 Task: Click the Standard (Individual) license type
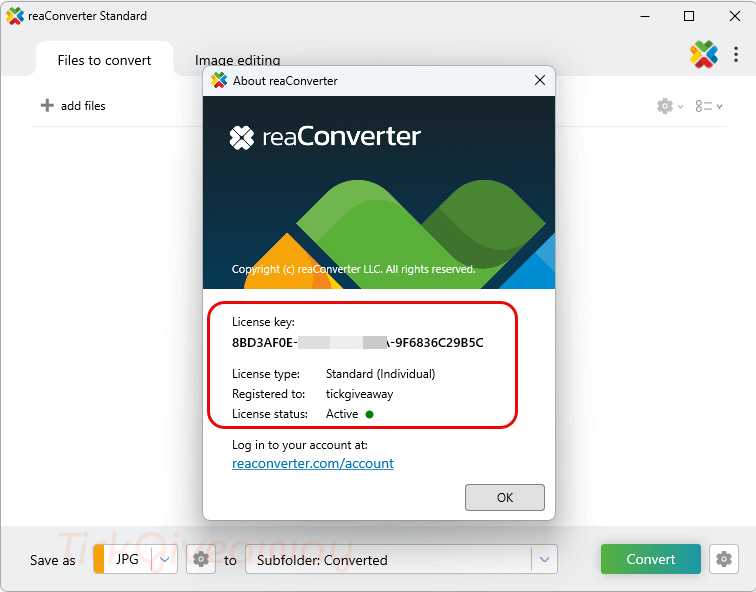[x=380, y=374]
